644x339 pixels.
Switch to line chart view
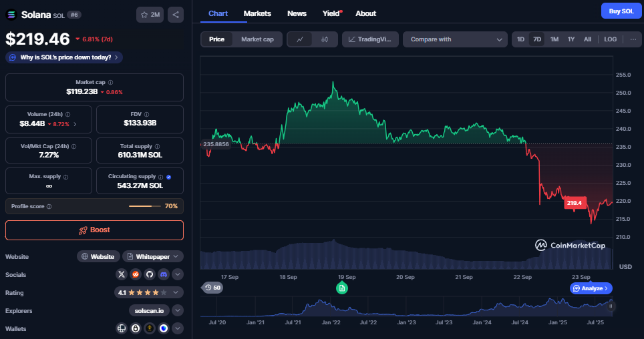tap(300, 39)
